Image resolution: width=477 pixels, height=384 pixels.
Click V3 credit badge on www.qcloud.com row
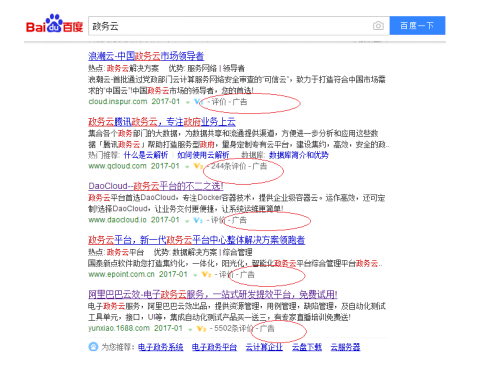coord(198,166)
